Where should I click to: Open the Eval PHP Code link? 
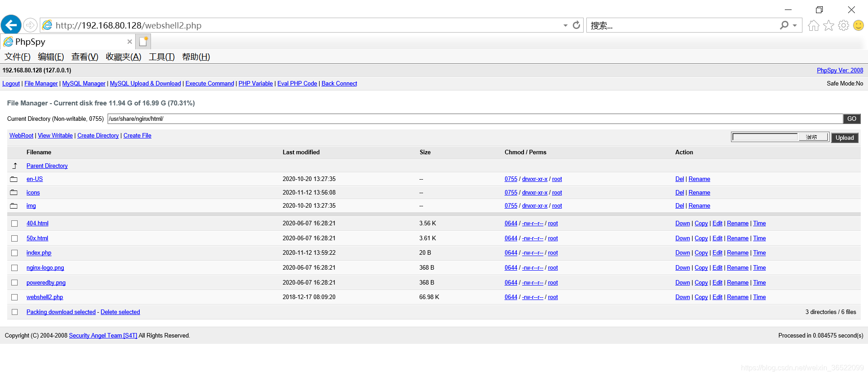(x=297, y=84)
